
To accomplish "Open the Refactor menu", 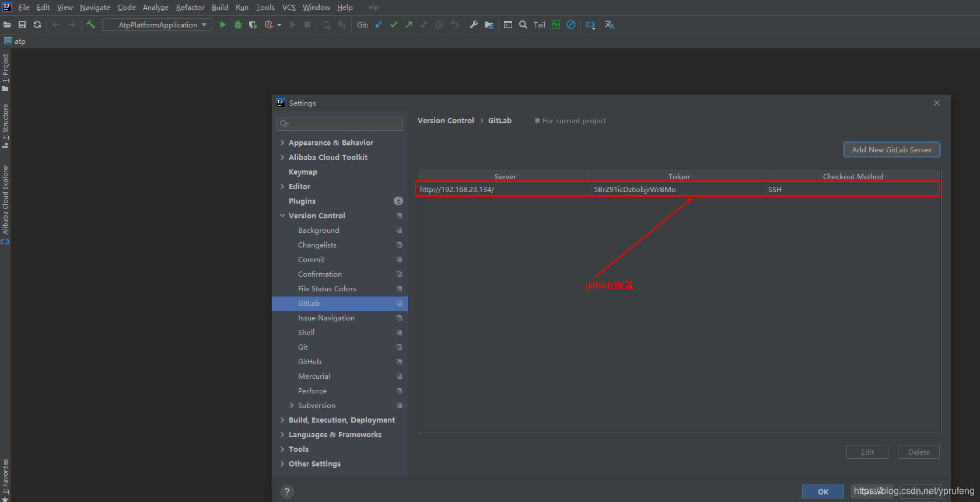I will click(190, 7).
